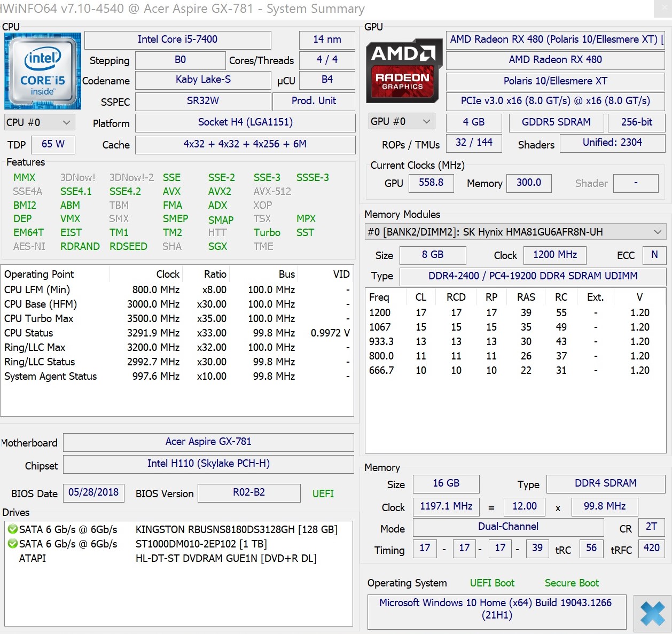
Task: Click the SGX feature flag
Action: click(x=217, y=246)
